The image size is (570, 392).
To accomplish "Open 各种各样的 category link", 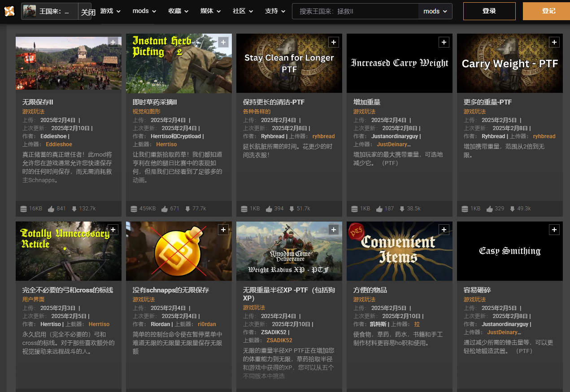I will [x=257, y=111].
